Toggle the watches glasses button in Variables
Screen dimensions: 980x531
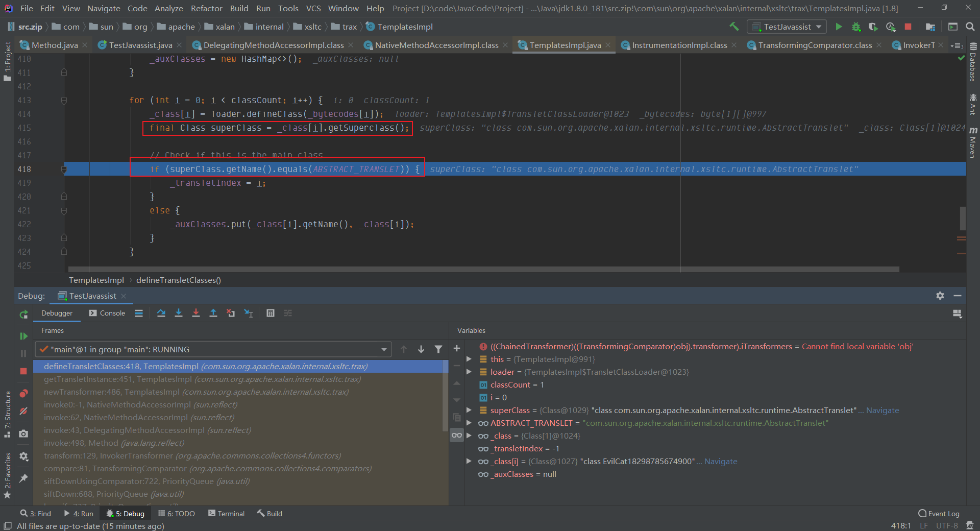[x=457, y=436]
